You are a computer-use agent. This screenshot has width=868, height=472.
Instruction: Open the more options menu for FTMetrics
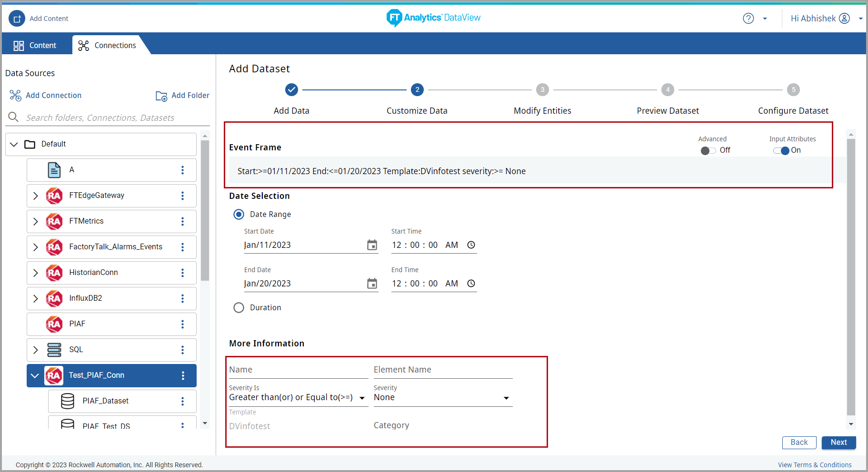pos(182,221)
